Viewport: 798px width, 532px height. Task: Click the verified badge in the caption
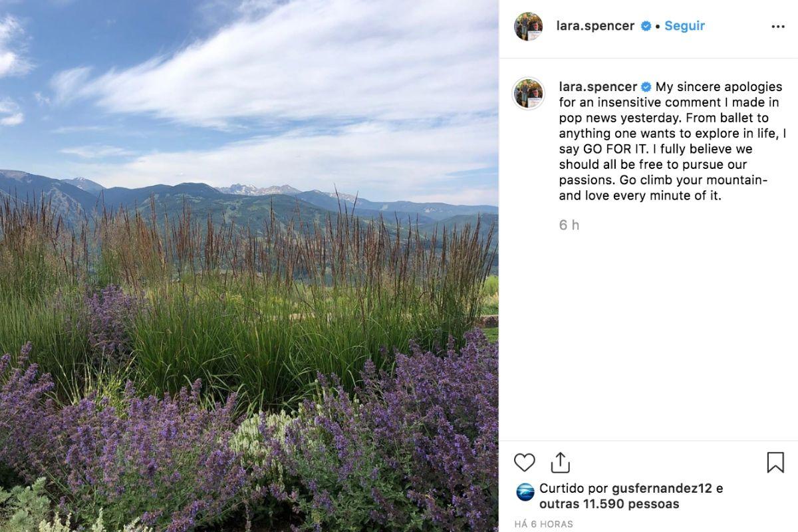click(646, 87)
